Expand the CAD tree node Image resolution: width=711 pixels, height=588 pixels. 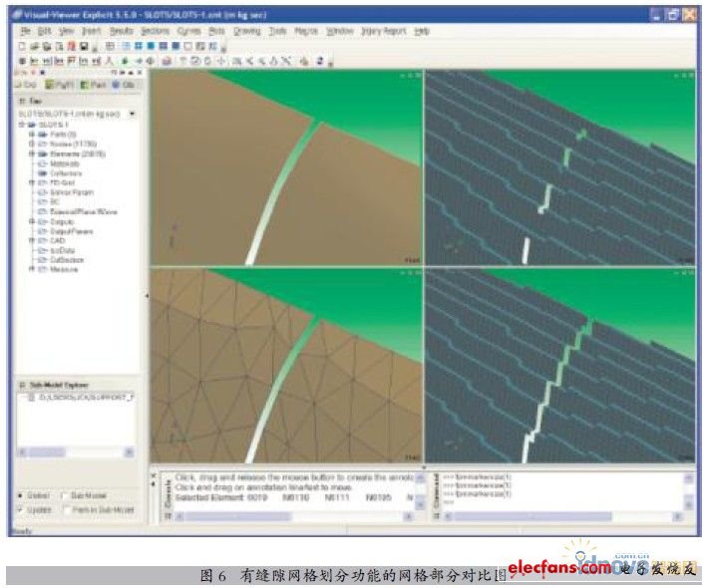33,240
